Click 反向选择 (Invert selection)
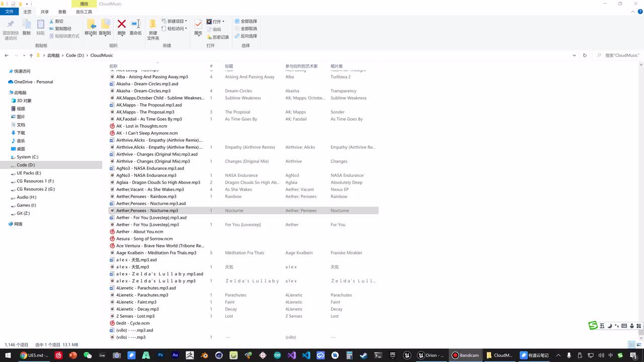644x362 pixels. pyautogui.click(x=246, y=36)
